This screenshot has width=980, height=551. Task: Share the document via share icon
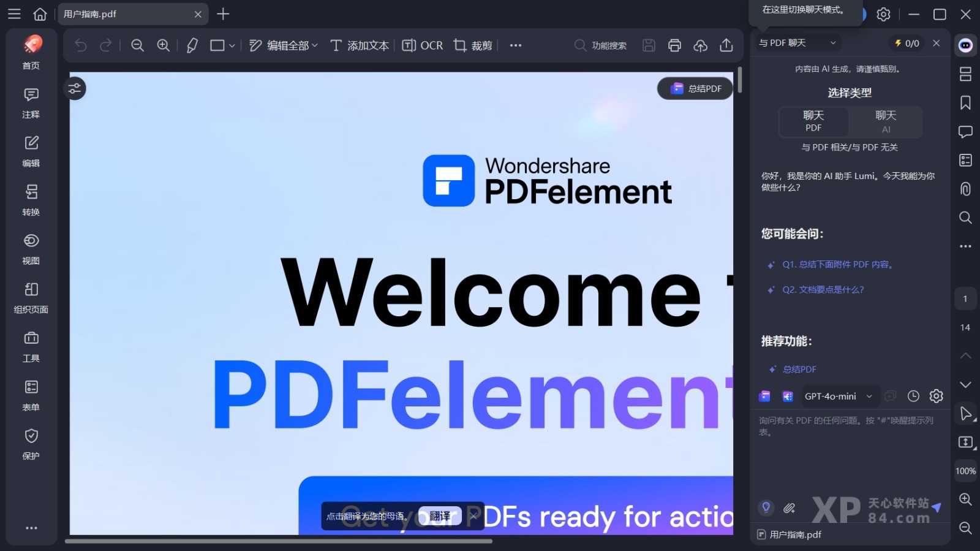pyautogui.click(x=726, y=45)
